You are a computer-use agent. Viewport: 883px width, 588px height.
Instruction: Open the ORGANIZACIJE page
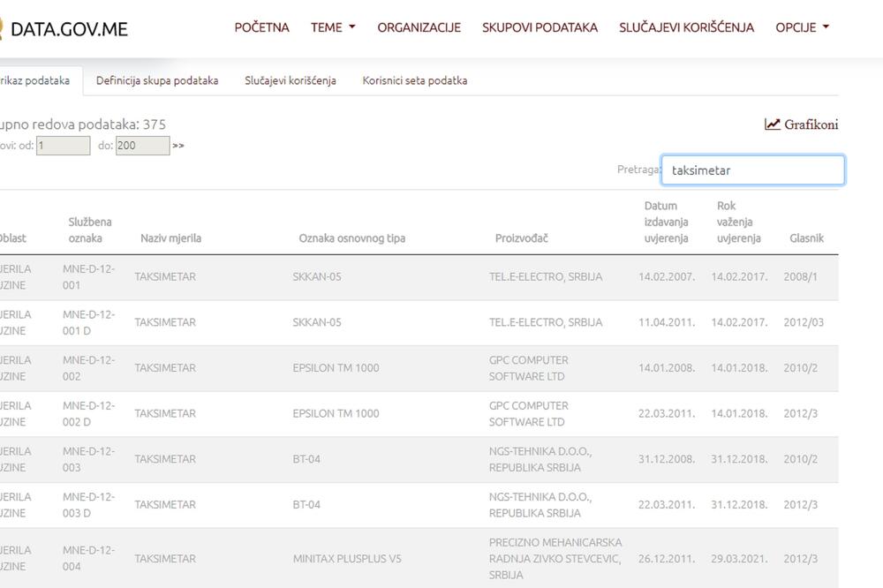419,27
